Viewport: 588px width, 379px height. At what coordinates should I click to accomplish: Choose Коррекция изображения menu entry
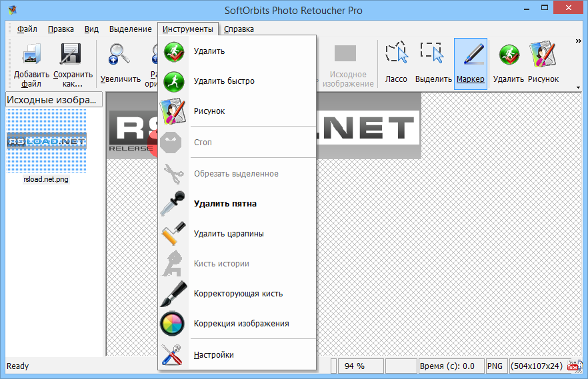(237, 324)
